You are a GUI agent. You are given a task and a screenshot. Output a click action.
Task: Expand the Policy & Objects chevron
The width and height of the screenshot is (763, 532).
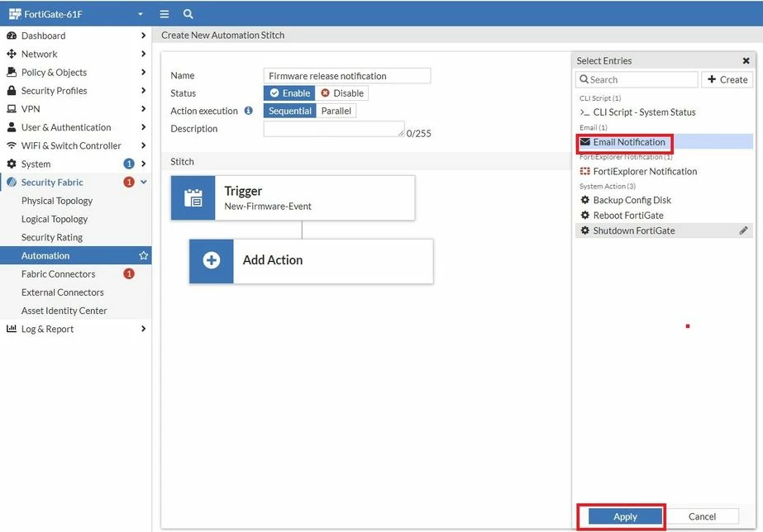pyautogui.click(x=143, y=72)
